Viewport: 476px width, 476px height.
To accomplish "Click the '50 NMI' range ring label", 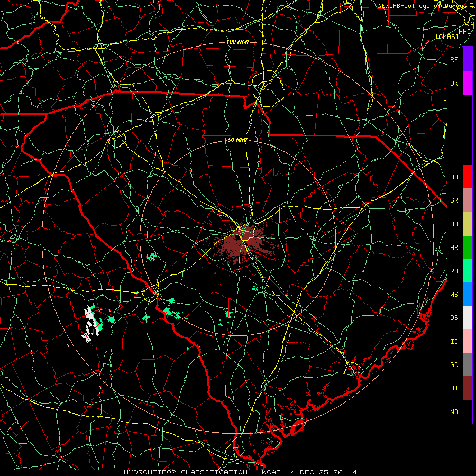I will click(x=237, y=140).
